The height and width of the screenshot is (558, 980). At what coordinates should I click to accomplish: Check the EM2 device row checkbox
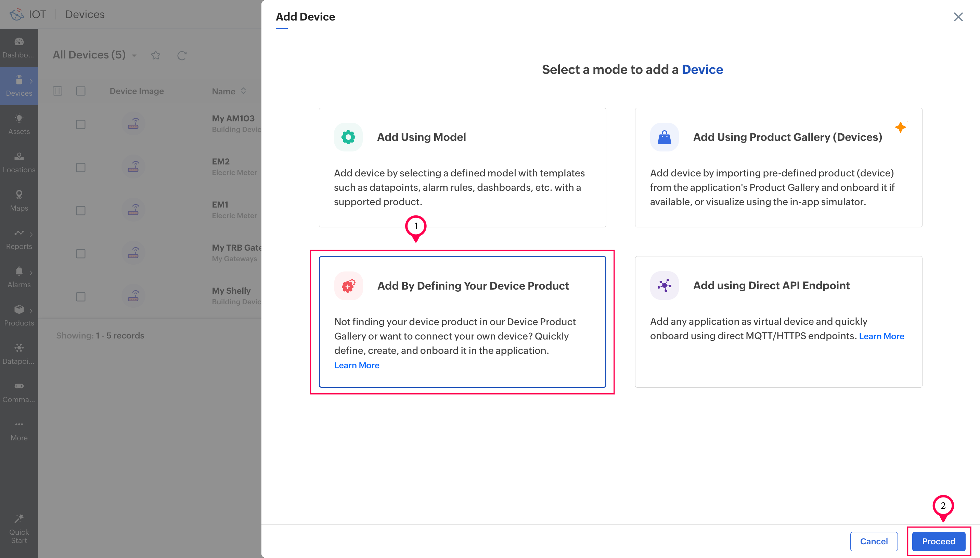(x=80, y=168)
